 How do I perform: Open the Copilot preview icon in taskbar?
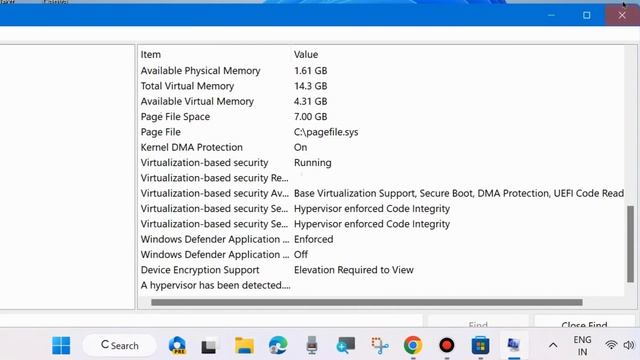click(178, 345)
